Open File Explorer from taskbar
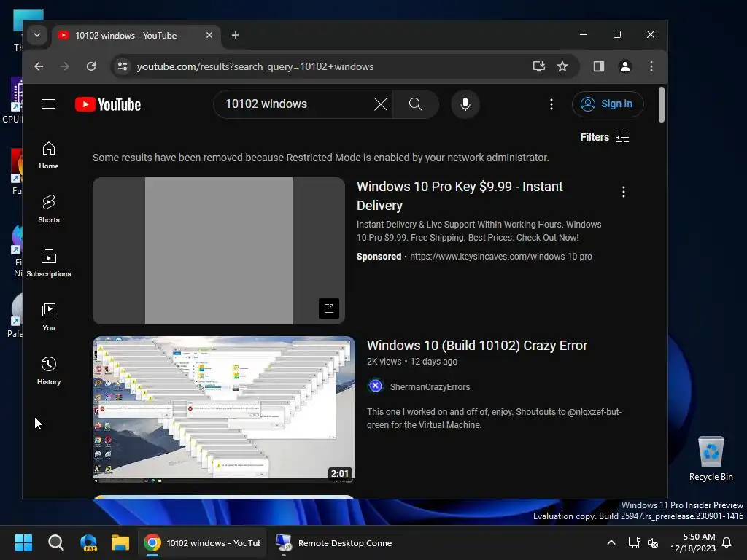Image resolution: width=747 pixels, height=560 pixels. (120, 542)
